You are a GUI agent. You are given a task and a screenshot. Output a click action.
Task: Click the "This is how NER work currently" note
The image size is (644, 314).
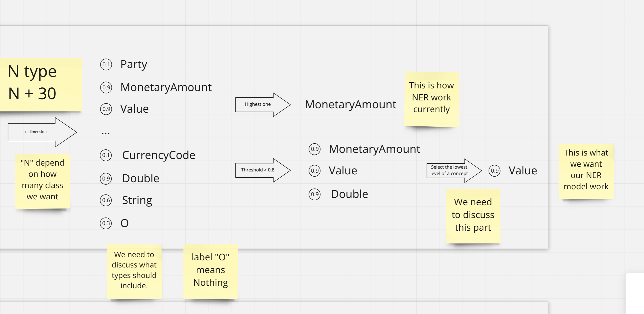[x=431, y=99]
